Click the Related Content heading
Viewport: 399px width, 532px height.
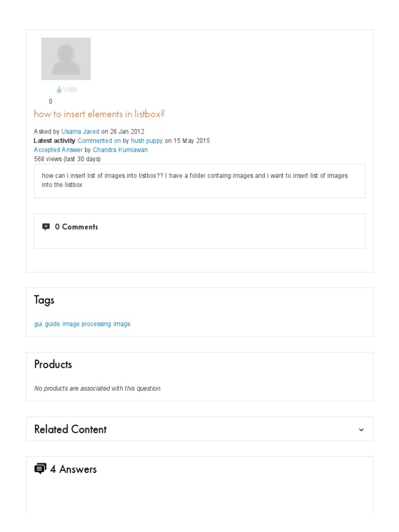click(70, 429)
